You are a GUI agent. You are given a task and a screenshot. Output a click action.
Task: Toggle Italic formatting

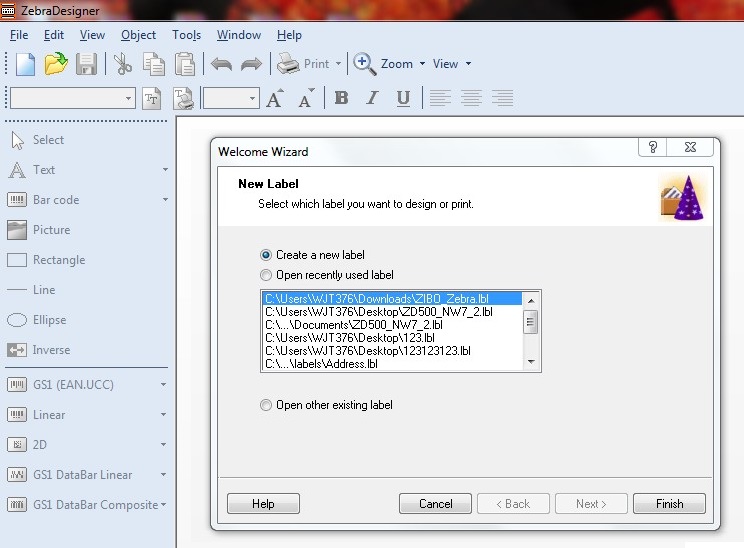(372, 98)
